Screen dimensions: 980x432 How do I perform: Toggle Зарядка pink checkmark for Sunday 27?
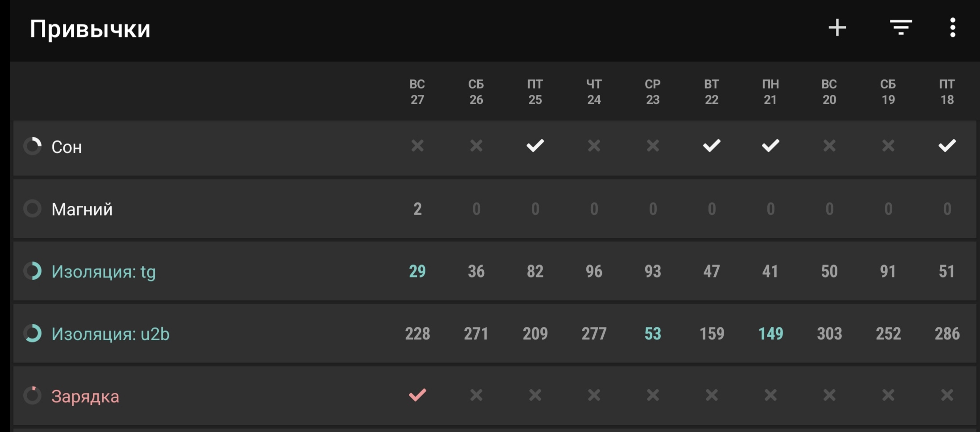point(417,395)
